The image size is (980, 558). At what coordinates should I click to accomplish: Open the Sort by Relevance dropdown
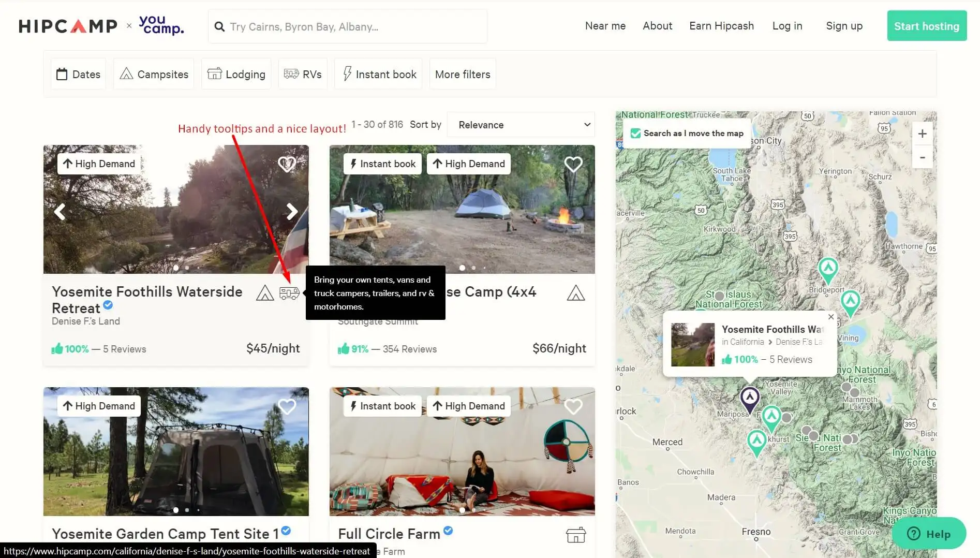(x=521, y=125)
